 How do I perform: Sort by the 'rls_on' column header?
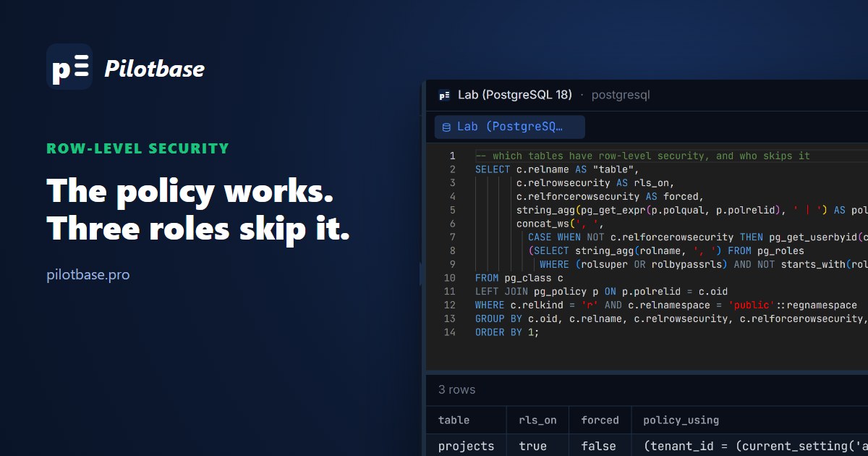tap(538, 420)
